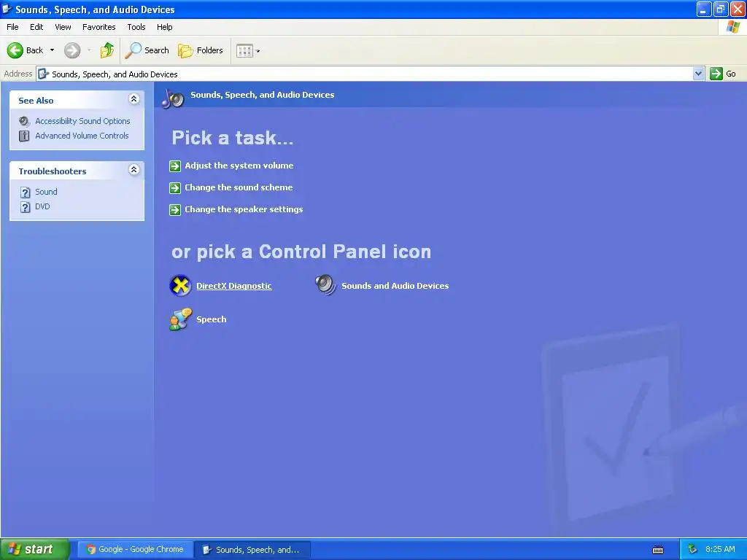Screen dimensions: 747x560
Task: Switch to Google Chrome taskbar button
Action: click(x=135, y=550)
